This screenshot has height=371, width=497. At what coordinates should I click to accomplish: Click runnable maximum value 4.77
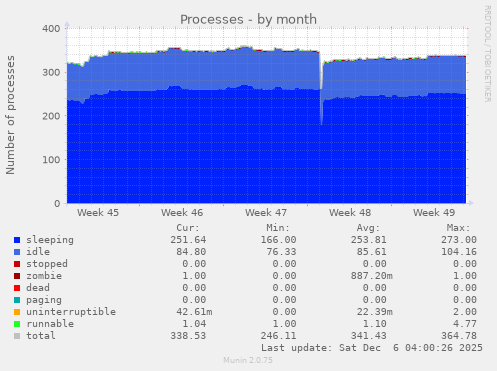tap(465, 324)
